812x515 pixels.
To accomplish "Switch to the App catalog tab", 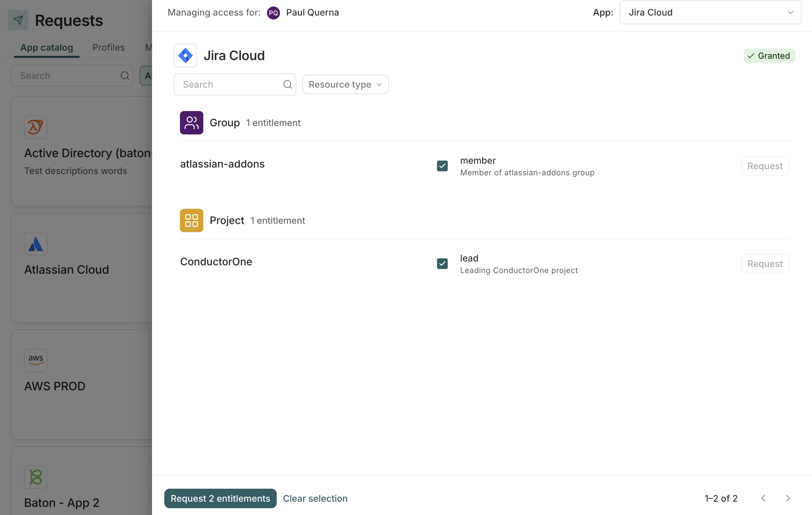I will pyautogui.click(x=47, y=47).
